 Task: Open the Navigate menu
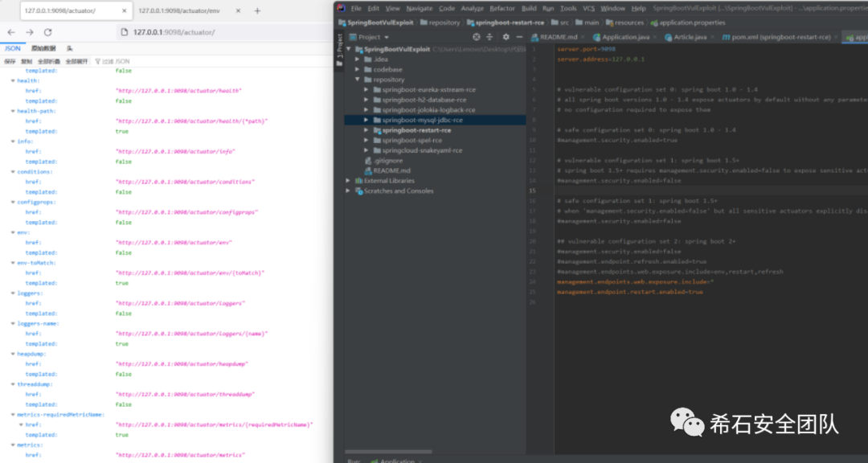pos(419,8)
